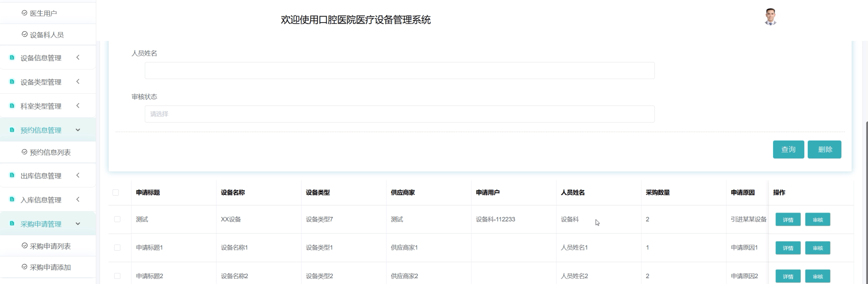The image size is (868, 284).
Task: Click the icon beside 设备信息管理
Action: (12, 58)
